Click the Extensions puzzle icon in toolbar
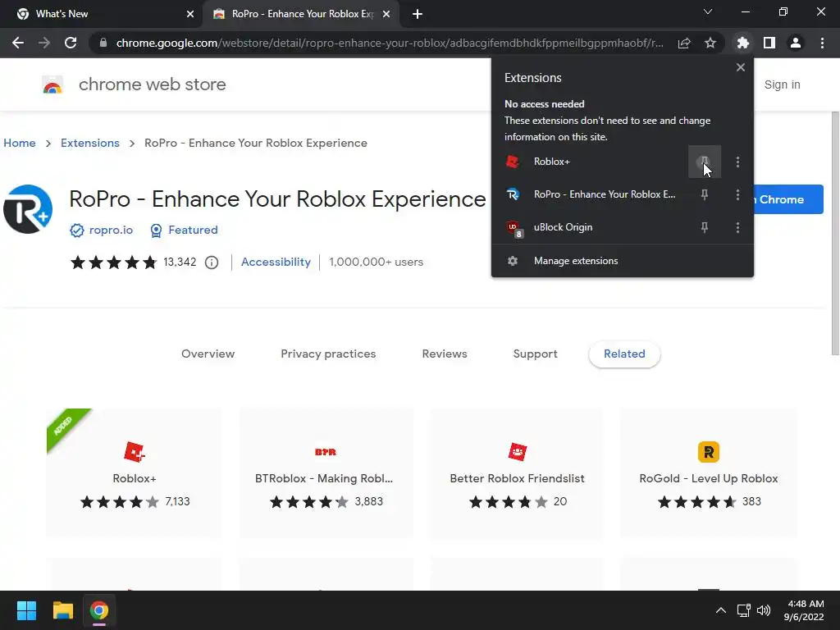This screenshot has width=840, height=630. coord(742,43)
